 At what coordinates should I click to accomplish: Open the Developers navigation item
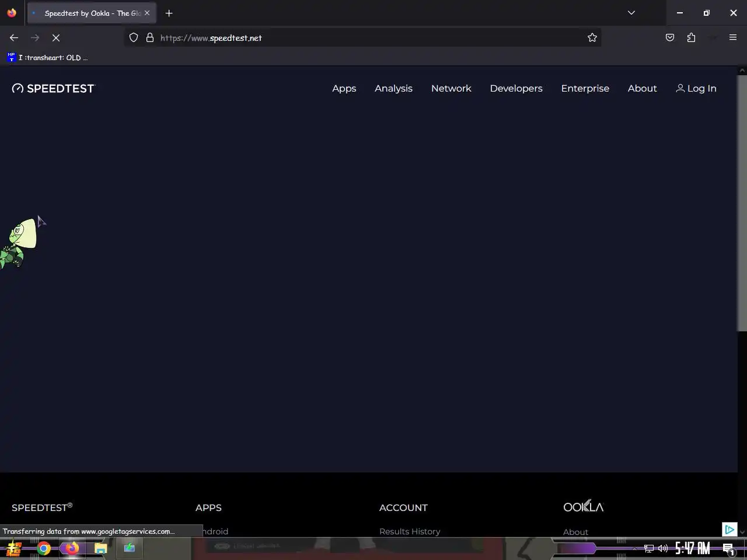coord(516,88)
